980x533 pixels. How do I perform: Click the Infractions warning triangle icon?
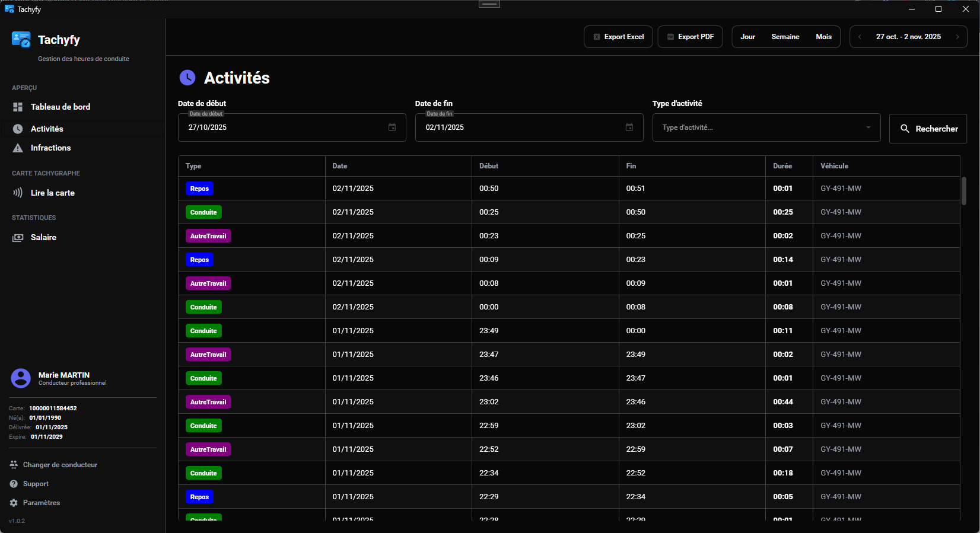[x=18, y=148]
